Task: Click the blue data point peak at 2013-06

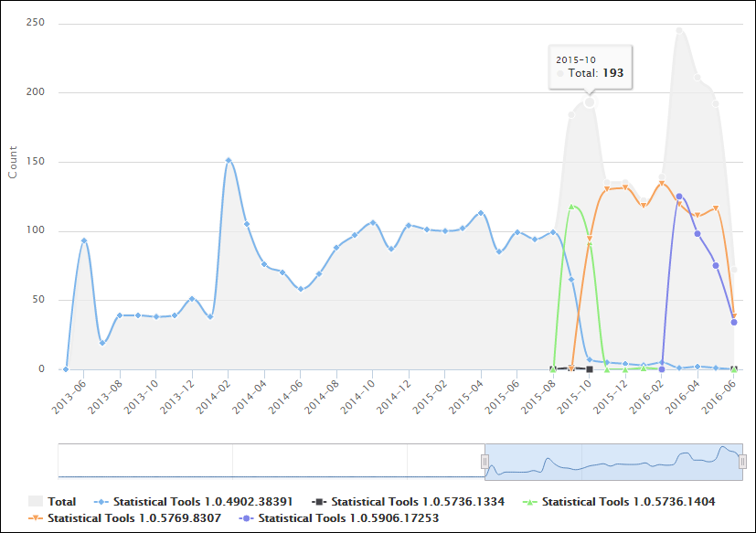Action: [x=84, y=240]
